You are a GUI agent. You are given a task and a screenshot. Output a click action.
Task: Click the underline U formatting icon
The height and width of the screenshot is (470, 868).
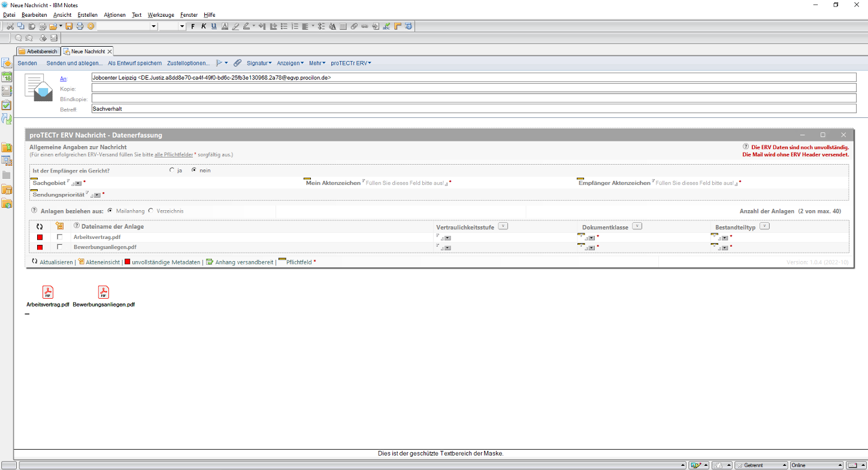point(214,26)
